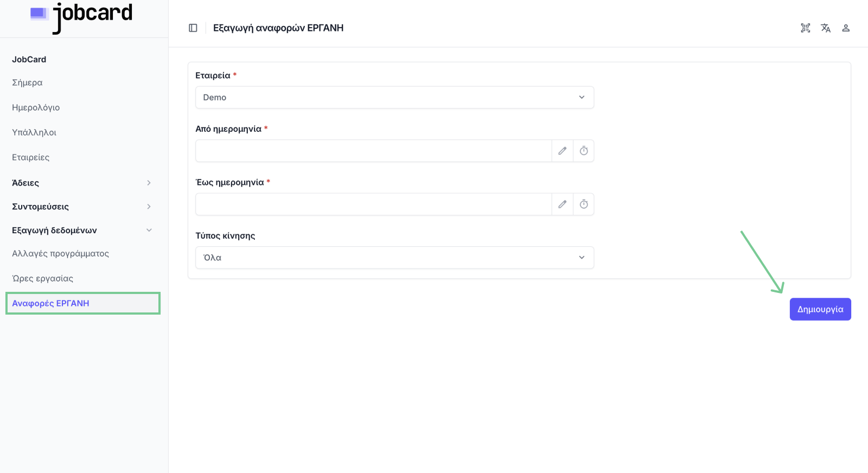
Task: Click the pencil icon for Έως ημερομηνία
Action: click(x=563, y=204)
